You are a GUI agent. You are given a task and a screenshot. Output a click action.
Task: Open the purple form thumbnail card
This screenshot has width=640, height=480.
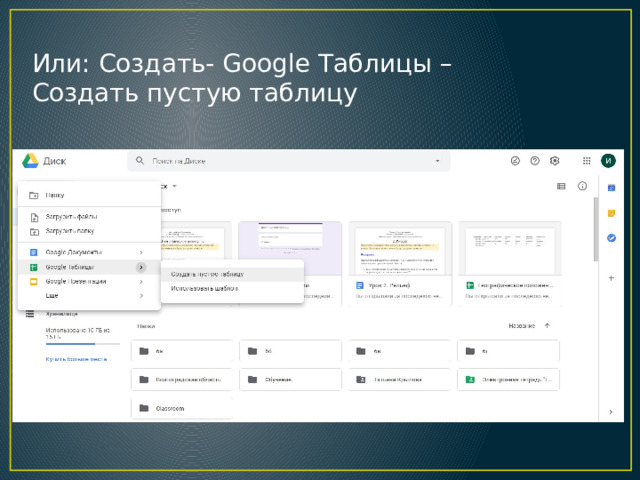click(290, 242)
